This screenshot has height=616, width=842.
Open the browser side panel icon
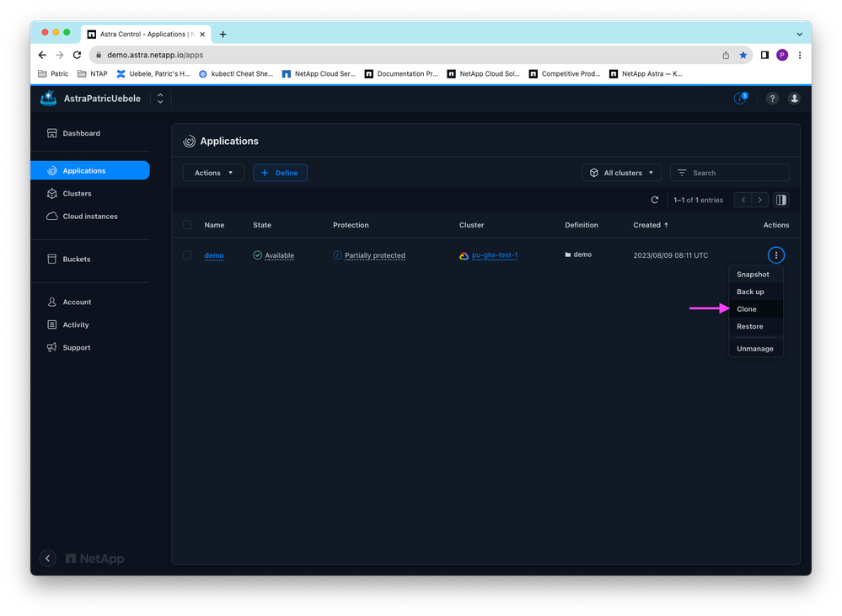(764, 55)
